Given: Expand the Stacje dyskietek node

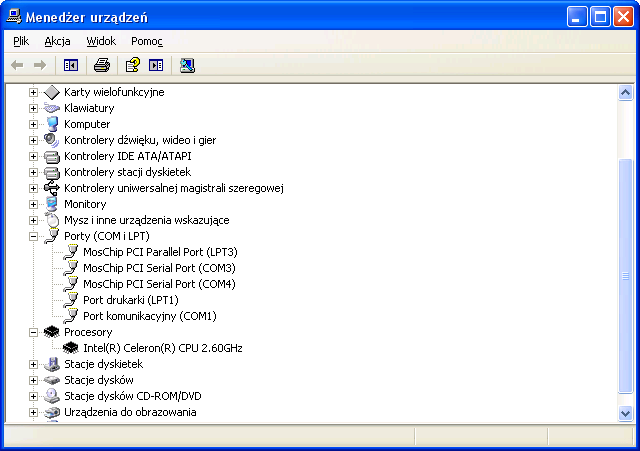Looking at the screenshot, I should (33, 364).
